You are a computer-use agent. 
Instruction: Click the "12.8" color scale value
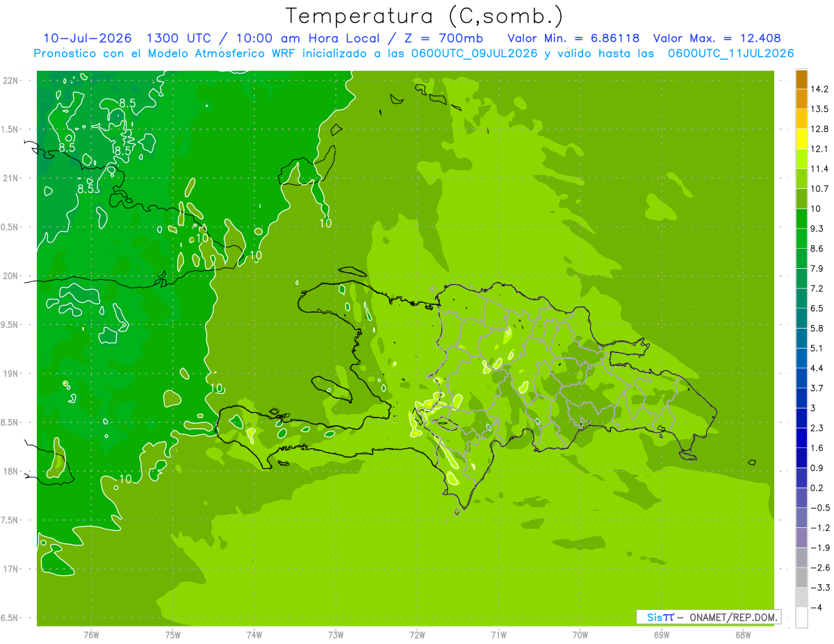coord(819,129)
